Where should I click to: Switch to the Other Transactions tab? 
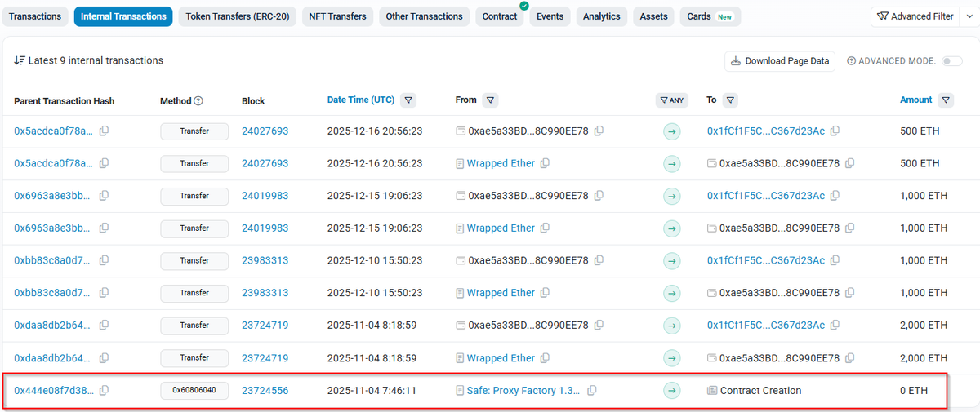pyautogui.click(x=425, y=16)
